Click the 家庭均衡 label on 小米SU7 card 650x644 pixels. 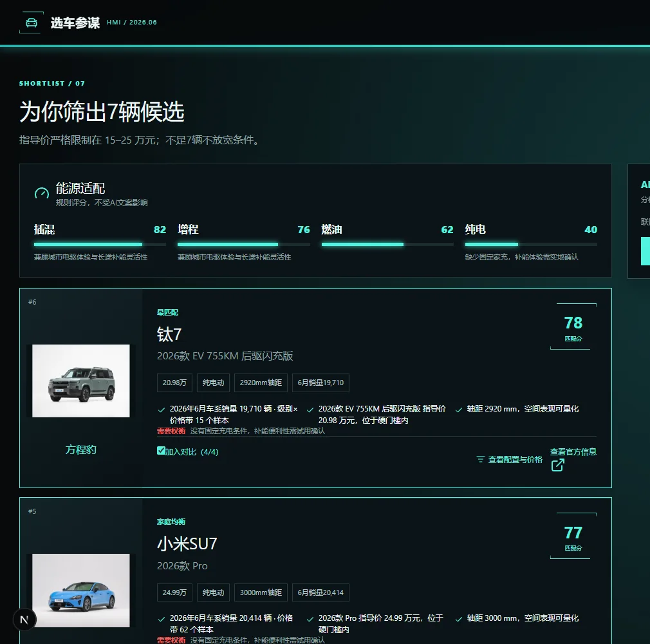coord(171,522)
